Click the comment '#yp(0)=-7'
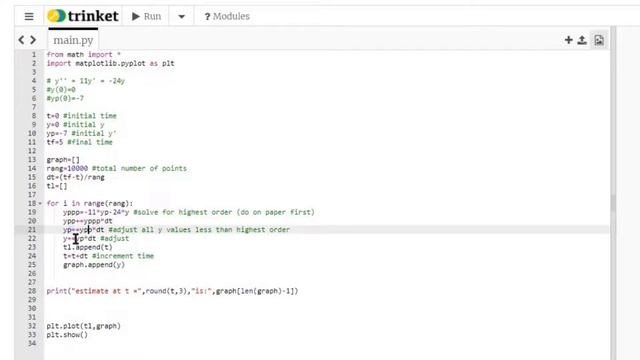The image size is (640, 360). [x=65, y=98]
